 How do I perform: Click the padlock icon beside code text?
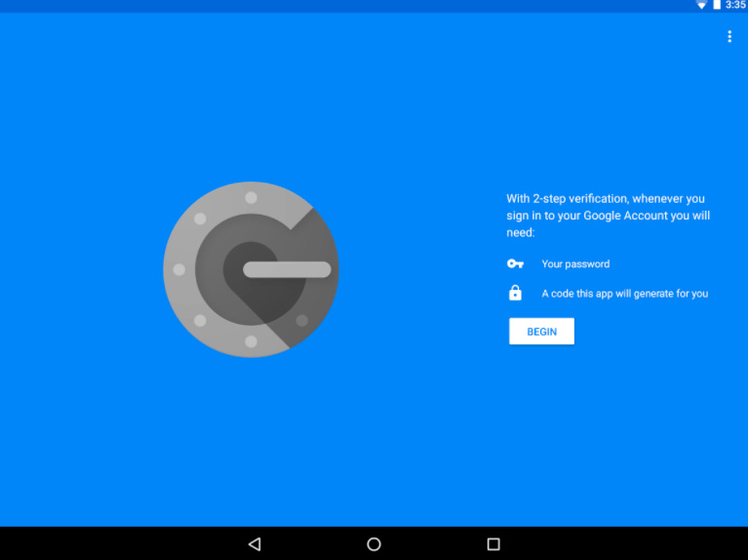[x=515, y=293]
